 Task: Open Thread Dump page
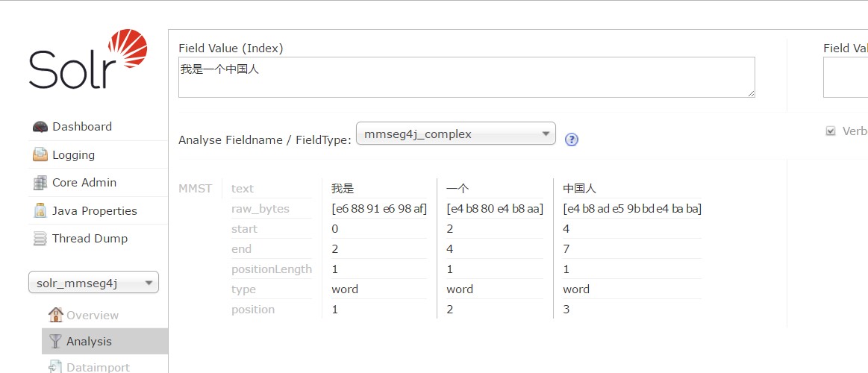pyautogui.click(x=90, y=239)
